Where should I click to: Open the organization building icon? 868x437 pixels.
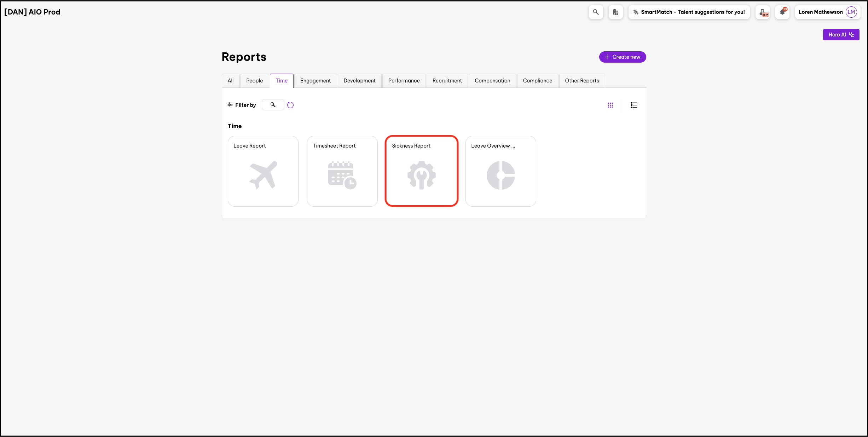pos(615,12)
